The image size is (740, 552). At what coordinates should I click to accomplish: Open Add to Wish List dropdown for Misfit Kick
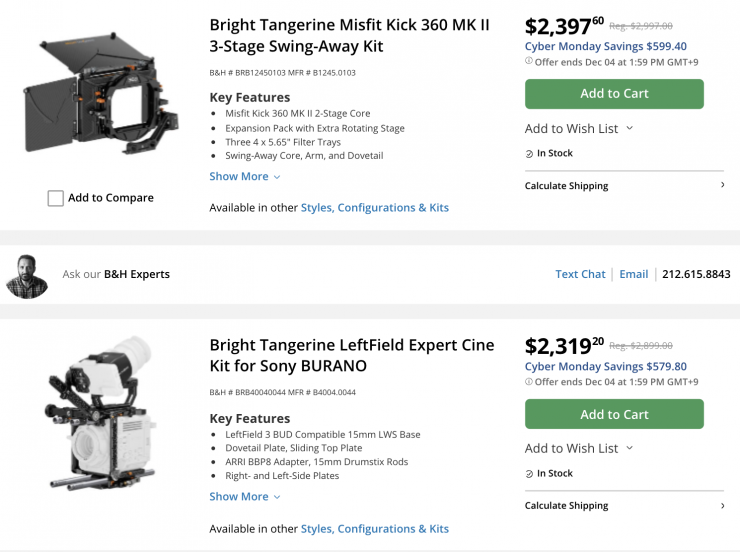point(579,128)
